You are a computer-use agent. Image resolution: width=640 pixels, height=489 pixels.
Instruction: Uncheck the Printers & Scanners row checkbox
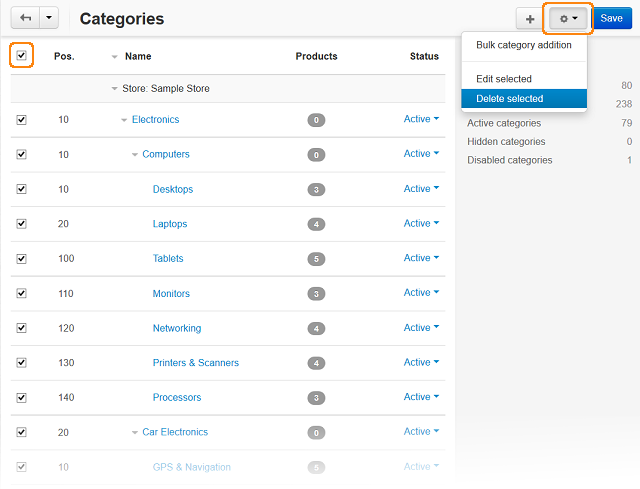[x=22, y=363]
